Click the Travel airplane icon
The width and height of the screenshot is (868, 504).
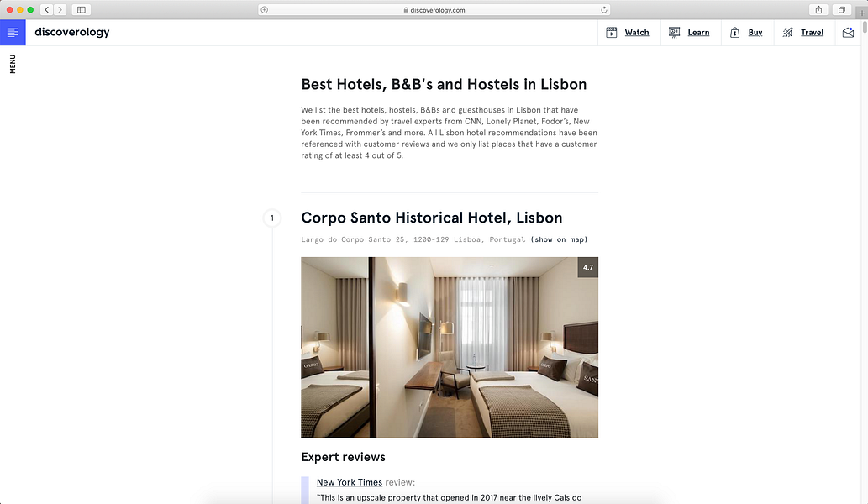(787, 33)
